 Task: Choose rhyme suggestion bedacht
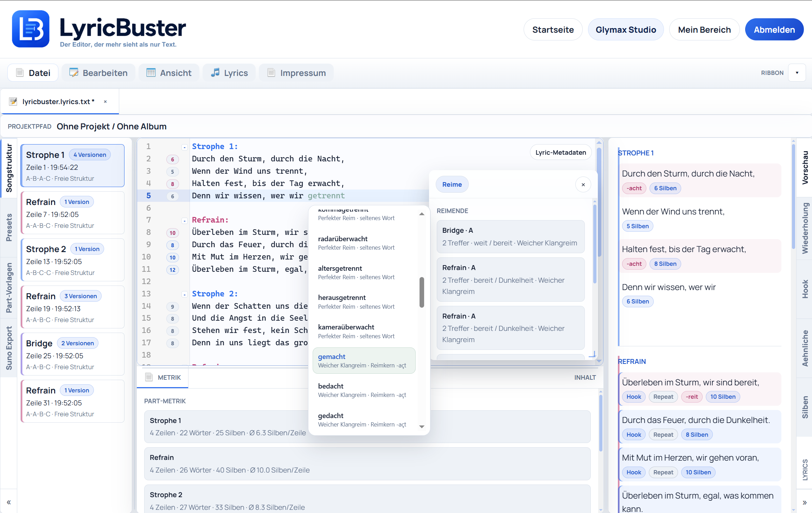coord(364,390)
